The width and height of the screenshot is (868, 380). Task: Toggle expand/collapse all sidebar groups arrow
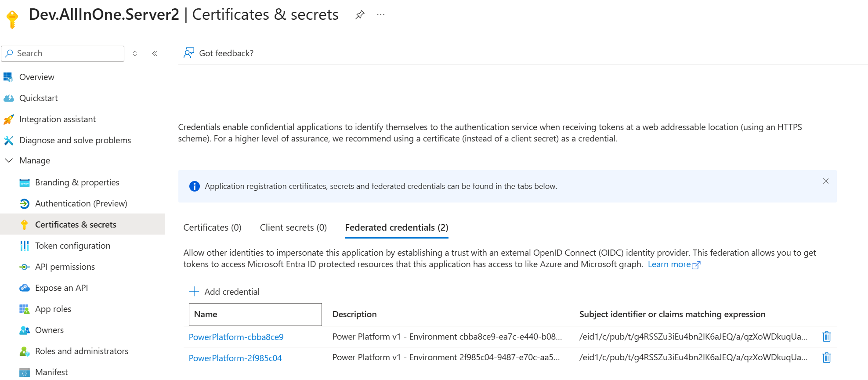[135, 54]
